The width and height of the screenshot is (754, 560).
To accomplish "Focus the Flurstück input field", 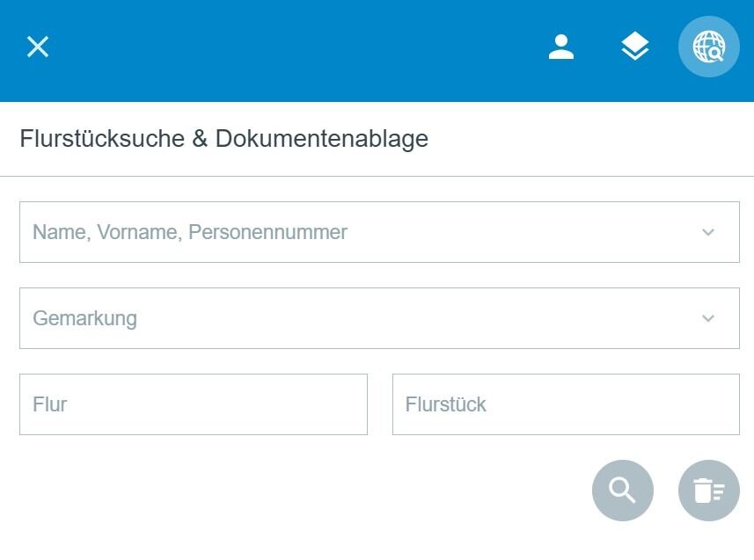I will point(566,404).
